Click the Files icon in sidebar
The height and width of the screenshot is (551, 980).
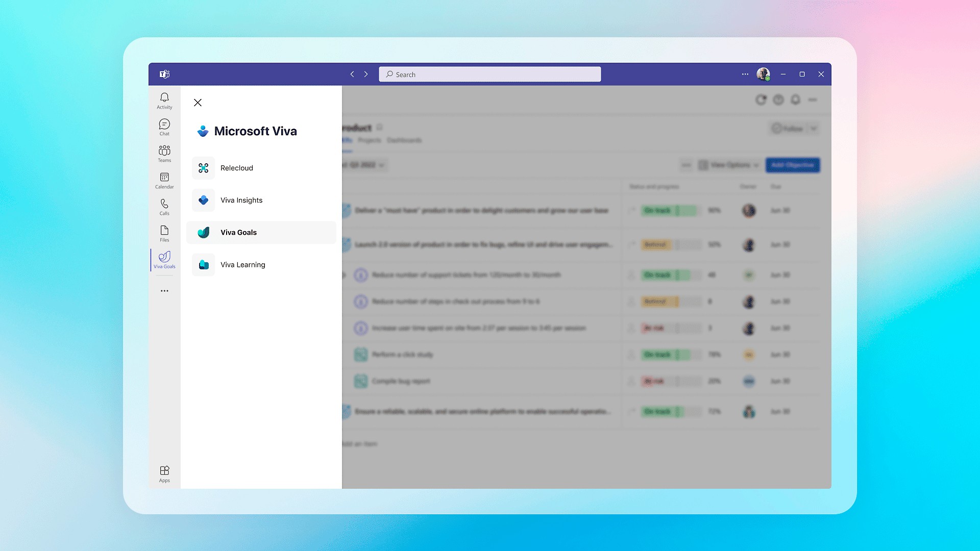click(163, 234)
